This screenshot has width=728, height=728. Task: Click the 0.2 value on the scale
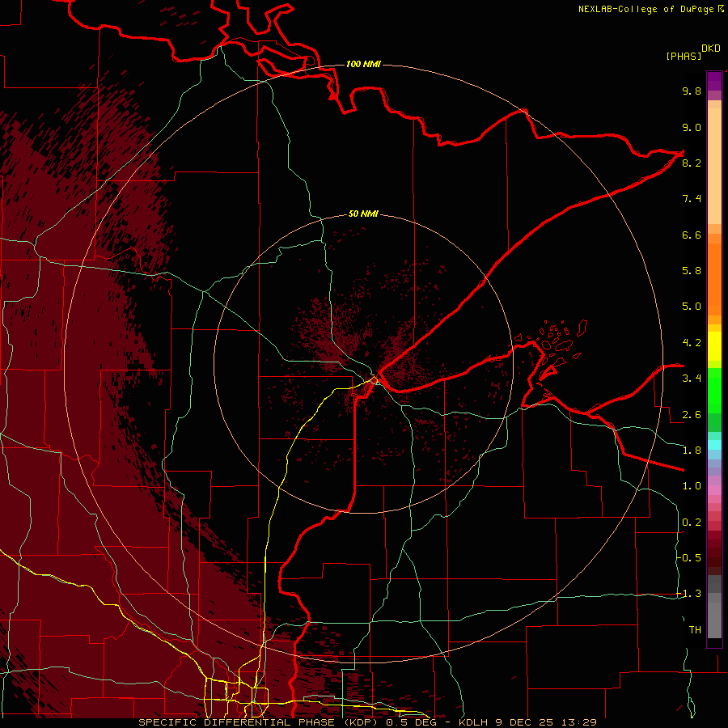[692, 523]
